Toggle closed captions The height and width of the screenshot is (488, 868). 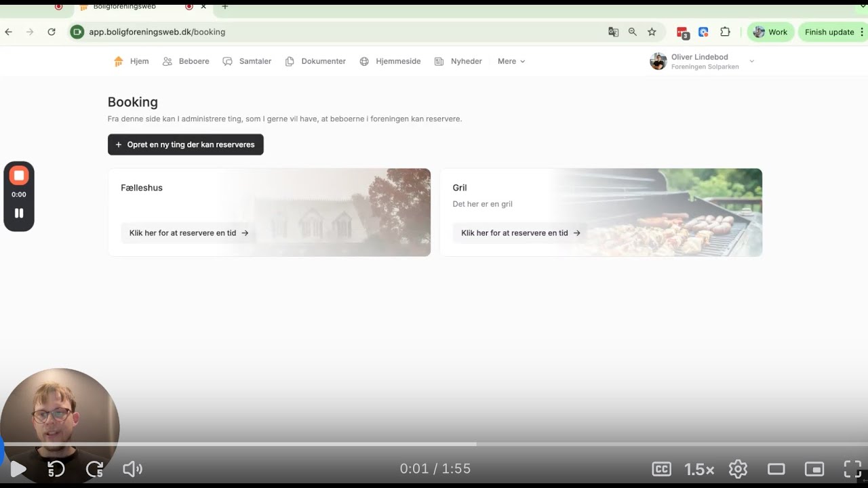(x=661, y=469)
